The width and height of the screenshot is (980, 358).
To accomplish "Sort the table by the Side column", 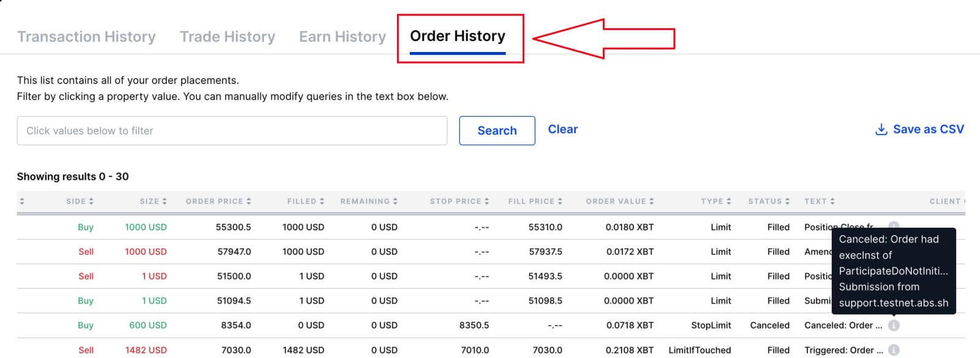I will 91,201.
